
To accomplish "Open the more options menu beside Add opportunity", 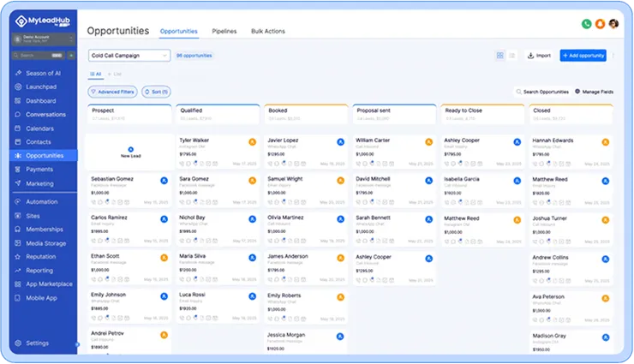I will point(613,56).
